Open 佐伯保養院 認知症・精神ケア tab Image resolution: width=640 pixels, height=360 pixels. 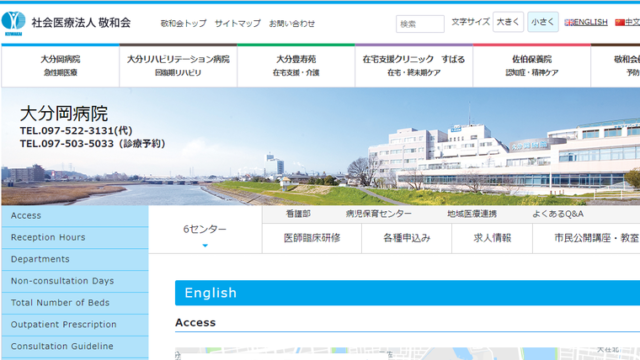point(532,65)
